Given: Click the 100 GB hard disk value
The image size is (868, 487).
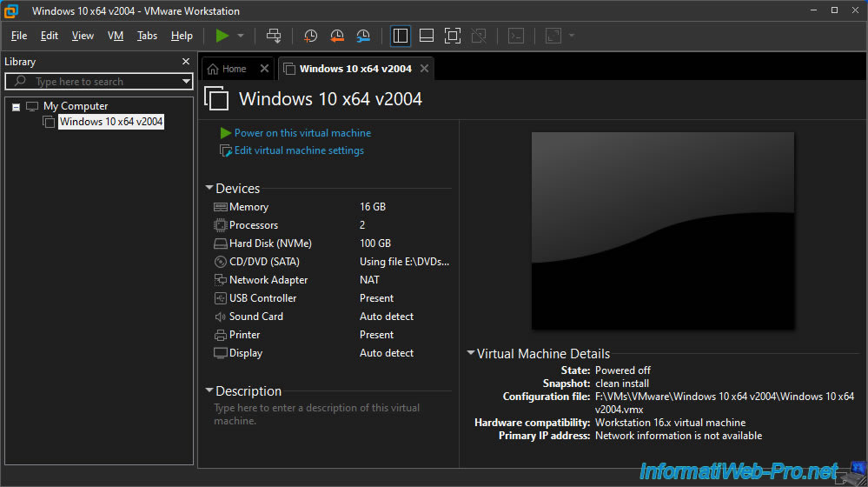Looking at the screenshot, I should point(375,243).
